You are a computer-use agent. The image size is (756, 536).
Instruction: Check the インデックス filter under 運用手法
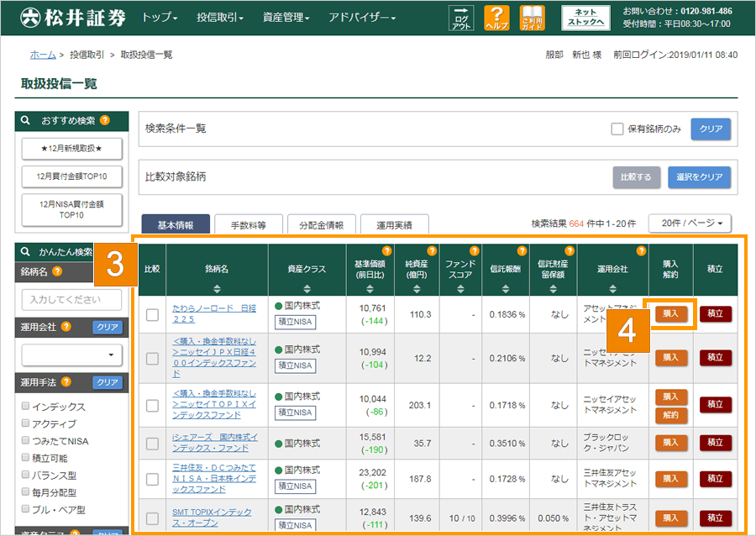pyautogui.click(x=26, y=404)
